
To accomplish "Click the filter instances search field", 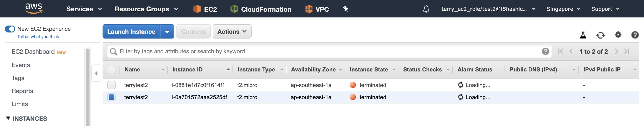I will (329, 51).
